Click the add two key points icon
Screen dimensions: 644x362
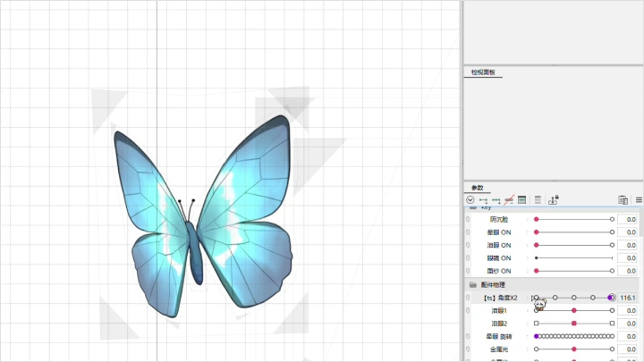(x=483, y=200)
